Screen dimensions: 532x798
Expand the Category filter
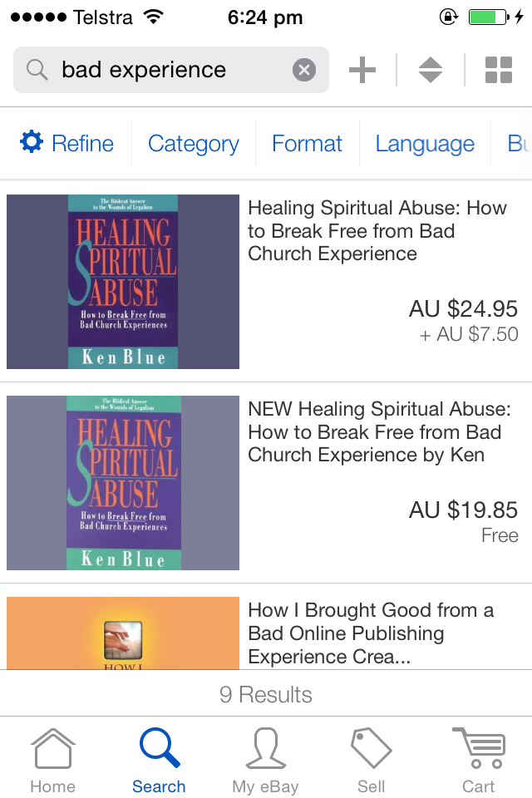[194, 144]
